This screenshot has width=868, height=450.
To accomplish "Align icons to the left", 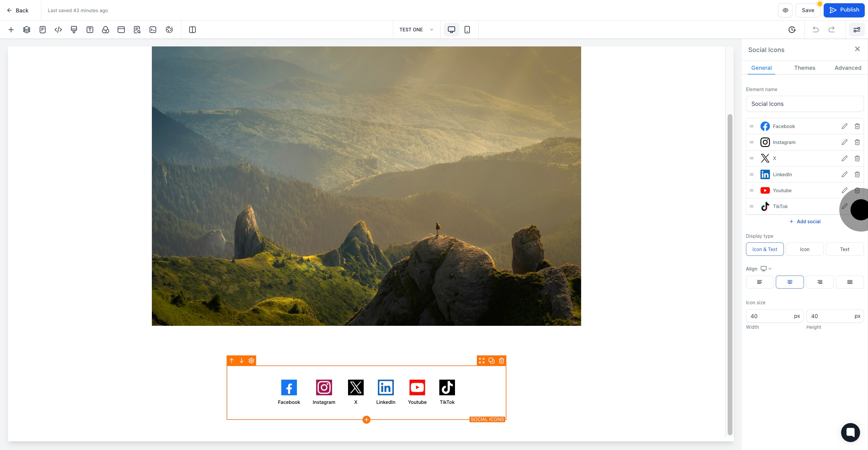I will [760, 282].
